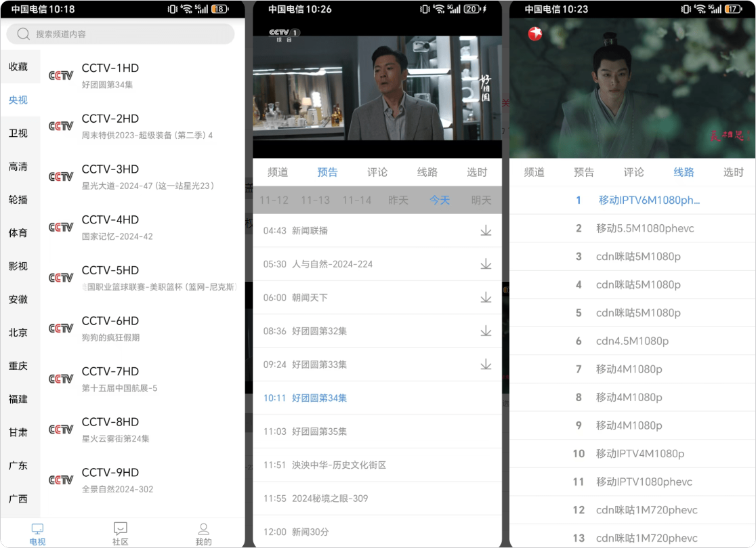Open the 2024秘境之眼-309 entry
This screenshot has height=548, width=756.
click(x=377, y=499)
